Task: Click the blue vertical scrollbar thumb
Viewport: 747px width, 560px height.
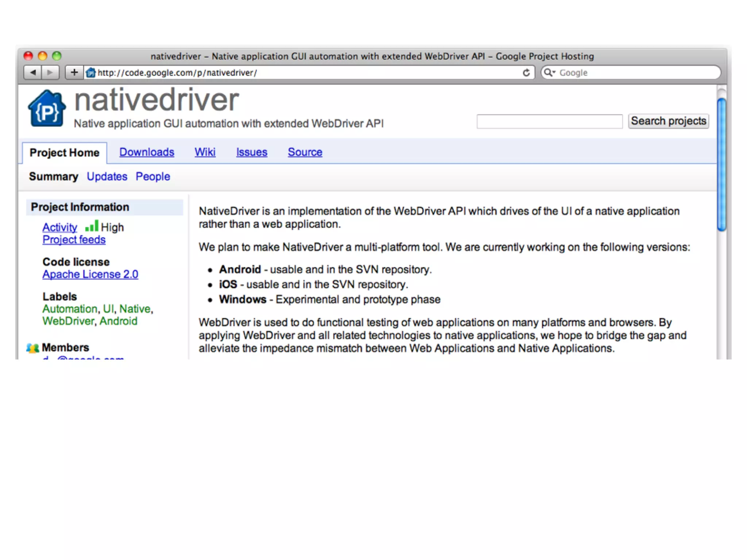Action: [x=721, y=164]
